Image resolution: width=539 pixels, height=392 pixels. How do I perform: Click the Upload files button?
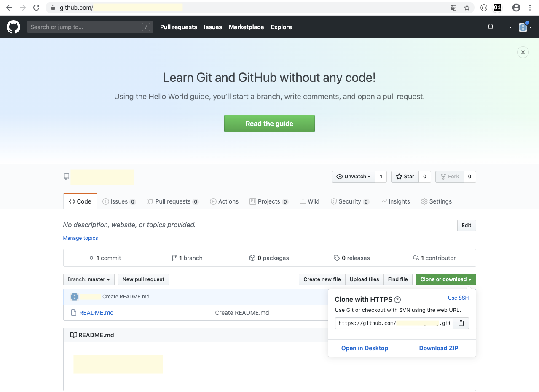(x=365, y=279)
